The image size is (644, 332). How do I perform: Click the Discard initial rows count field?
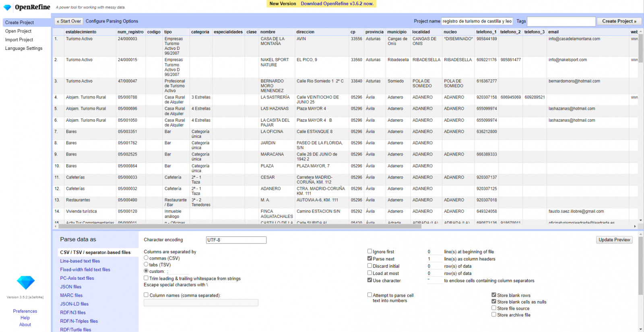[x=434, y=266]
